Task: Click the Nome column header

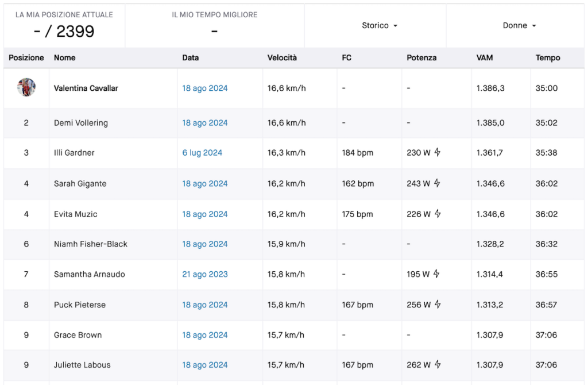Action: [64, 58]
